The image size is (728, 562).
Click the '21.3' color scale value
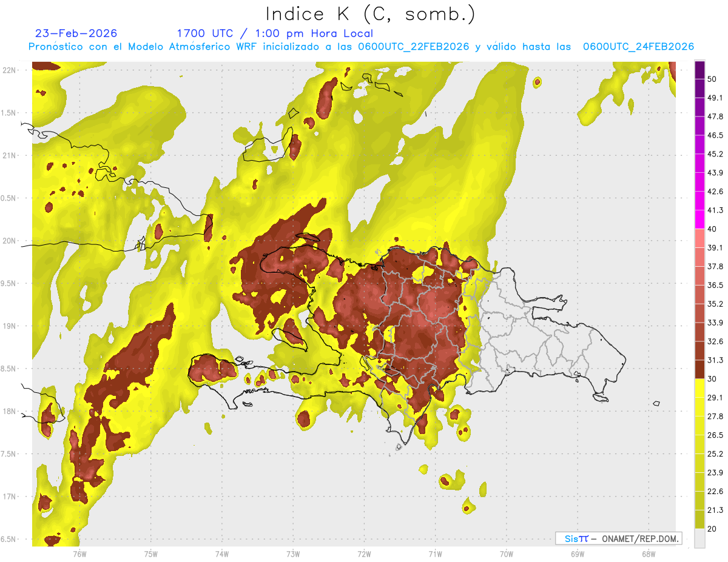pyautogui.click(x=715, y=510)
